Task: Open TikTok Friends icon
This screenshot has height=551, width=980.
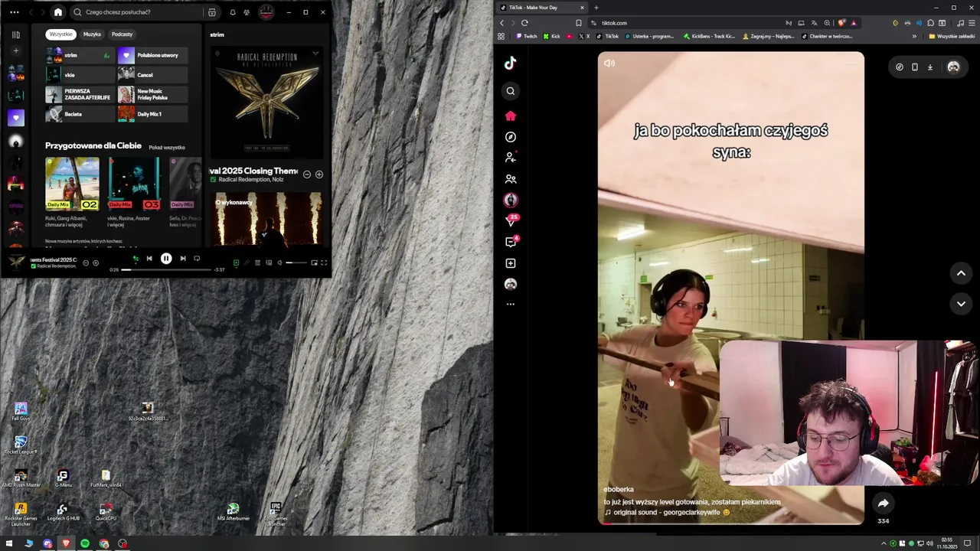Action: pyautogui.click(x=511, y=179)
